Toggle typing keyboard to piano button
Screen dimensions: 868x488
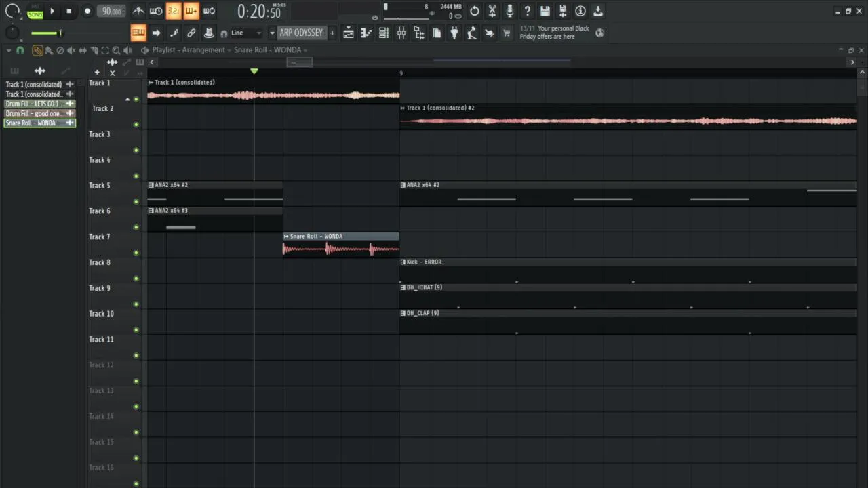[x=138, y=33]
